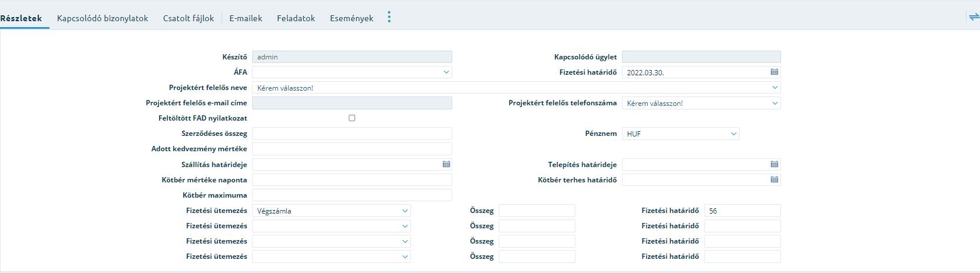
Task: Switch to the Kapcsolódó bizonylatok tab
Action: point(102,18)
